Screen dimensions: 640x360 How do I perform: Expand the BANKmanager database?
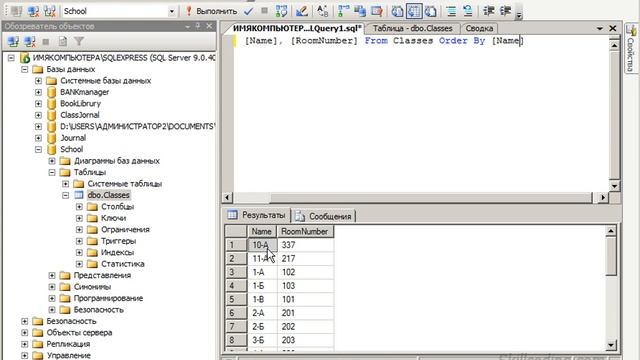pyautogui.click(x=38, y=92)
